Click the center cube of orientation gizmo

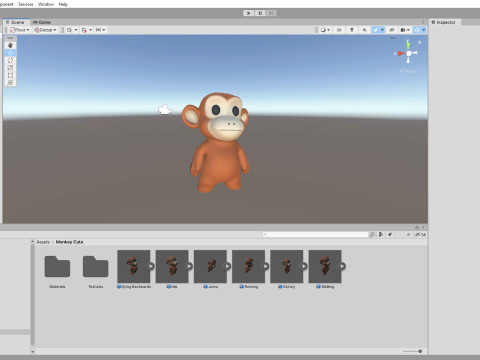click(x=409, y=53)
